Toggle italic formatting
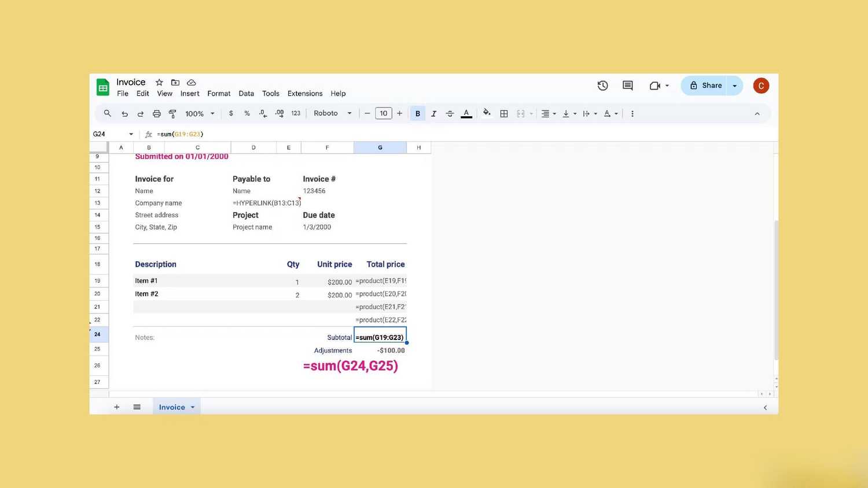 pos(433,113)
